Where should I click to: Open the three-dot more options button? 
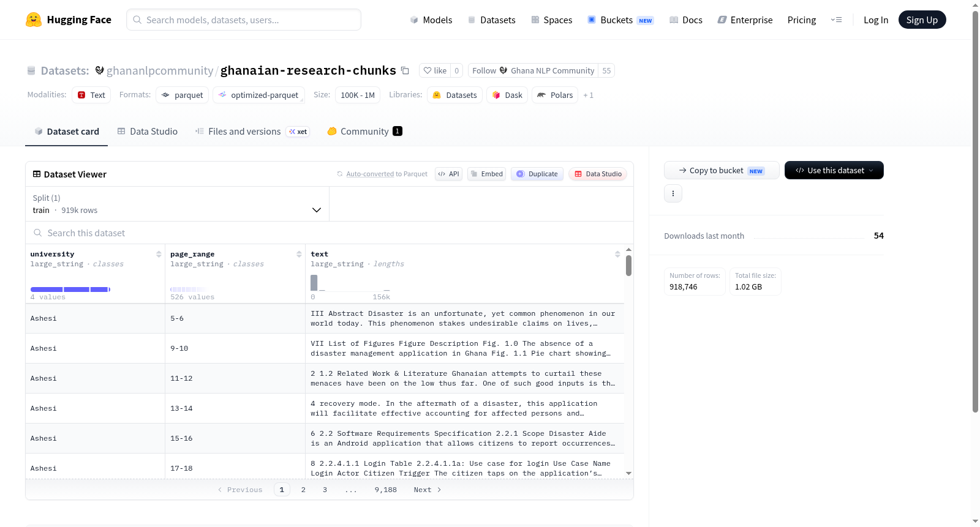[x=673, y=193]
